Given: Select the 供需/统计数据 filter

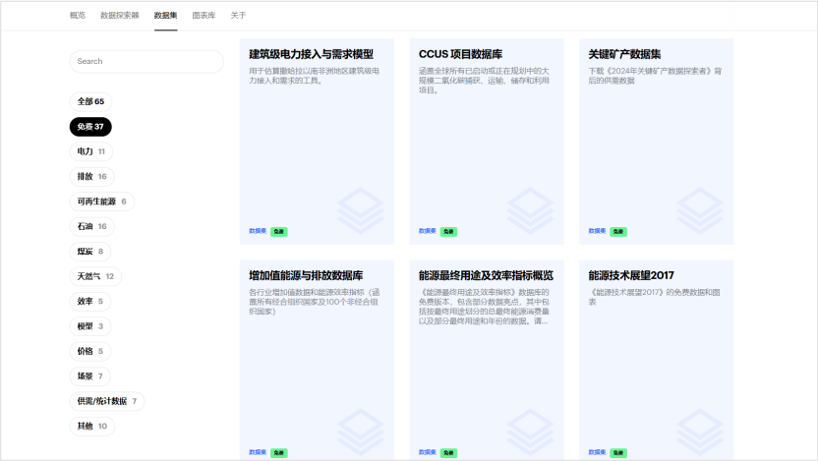Looking at the screenshot, I should point(107,402).
